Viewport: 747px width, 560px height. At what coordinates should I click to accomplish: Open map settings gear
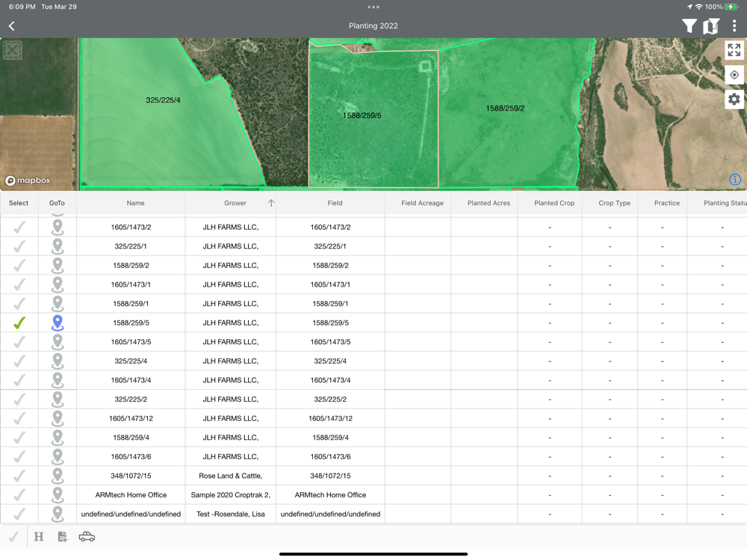click(x=734, y=99)
